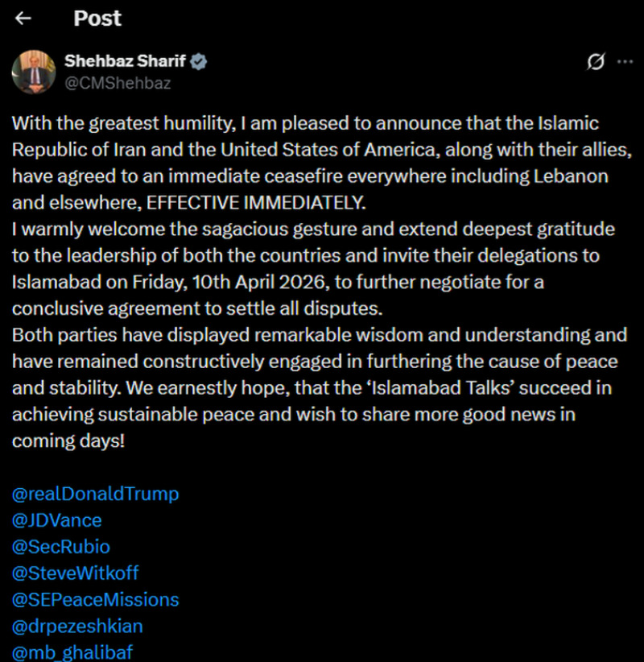Visit the @JDVance mention link
Screen dimensions: 644x662
pos(56,520)
